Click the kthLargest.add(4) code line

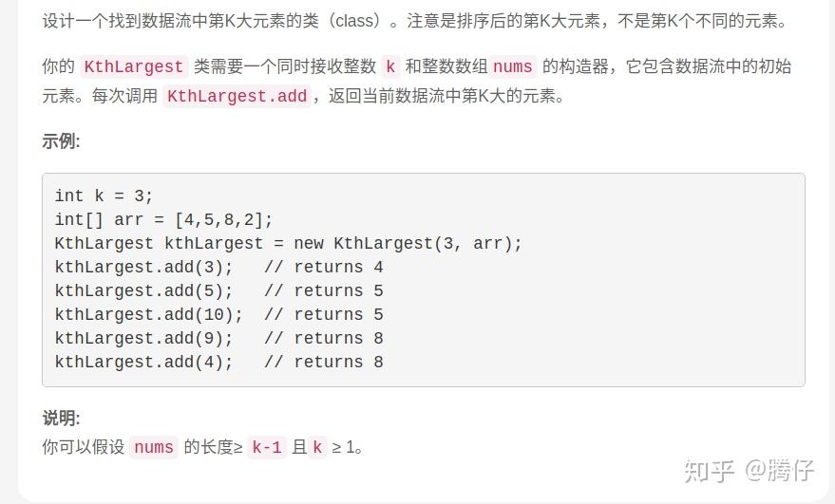(x=218, y=362)
